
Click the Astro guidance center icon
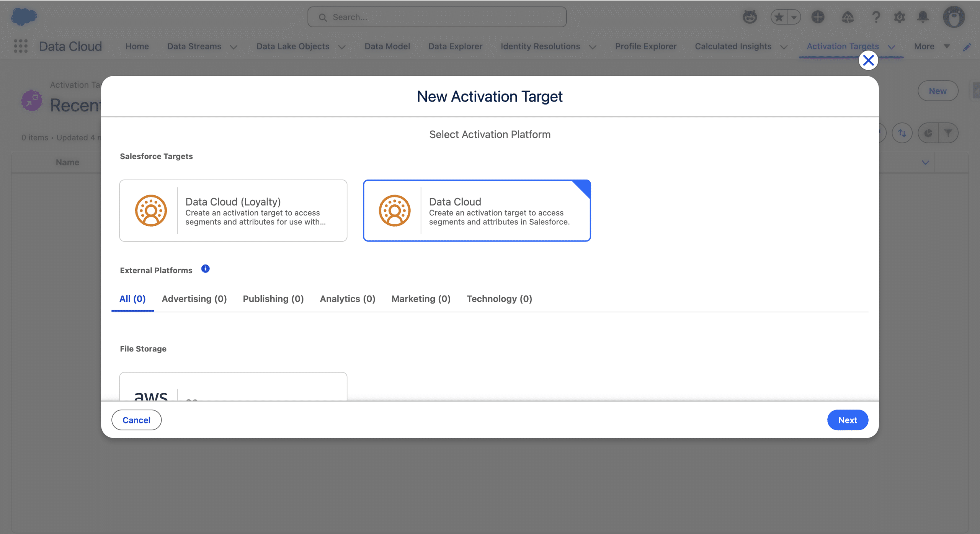(750, 17)
